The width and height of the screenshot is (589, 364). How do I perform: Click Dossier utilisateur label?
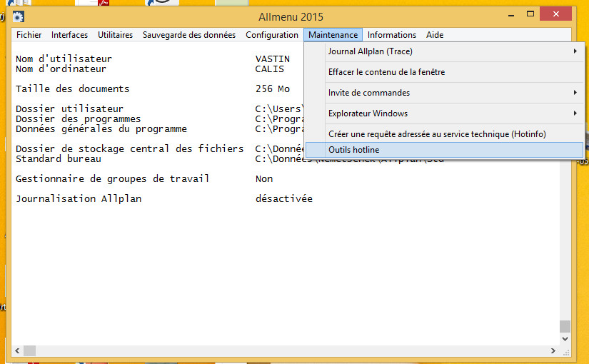pos(69,109)
